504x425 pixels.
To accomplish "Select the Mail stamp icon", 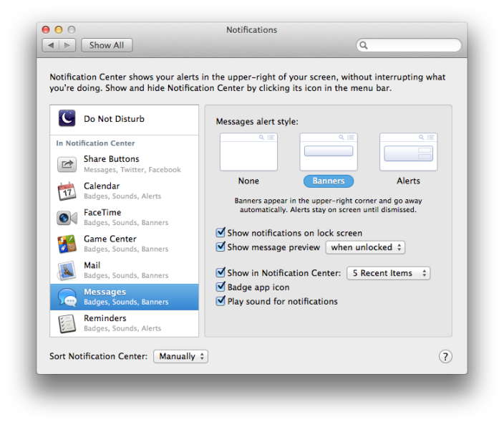I will point(67,270).
